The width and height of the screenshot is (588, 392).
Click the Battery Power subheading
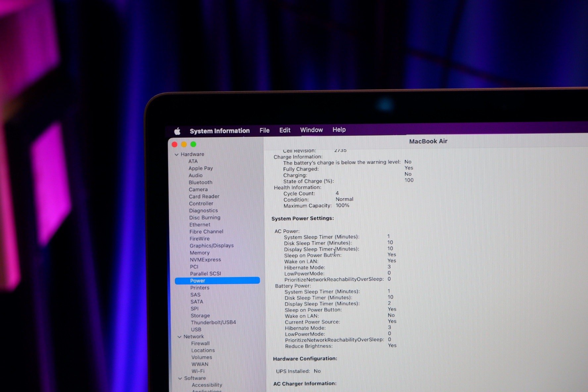click(293, 286)
